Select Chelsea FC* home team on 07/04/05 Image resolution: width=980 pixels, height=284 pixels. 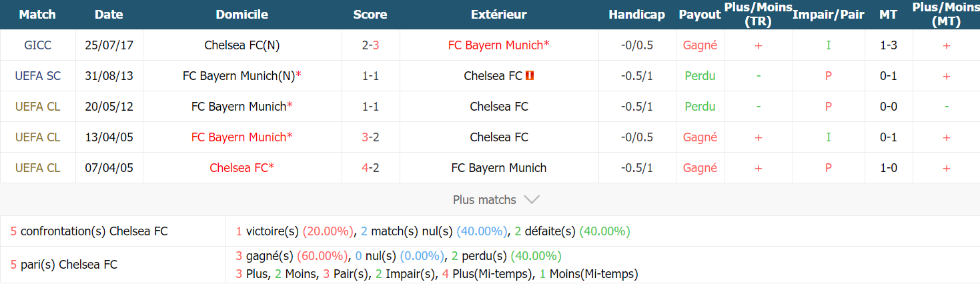pyautogui.click(x=242, y=168)
